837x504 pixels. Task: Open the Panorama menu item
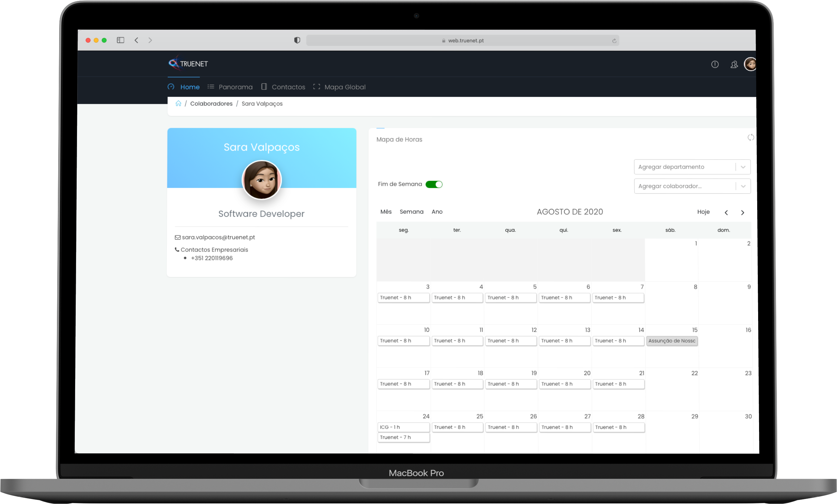(235, 87)
